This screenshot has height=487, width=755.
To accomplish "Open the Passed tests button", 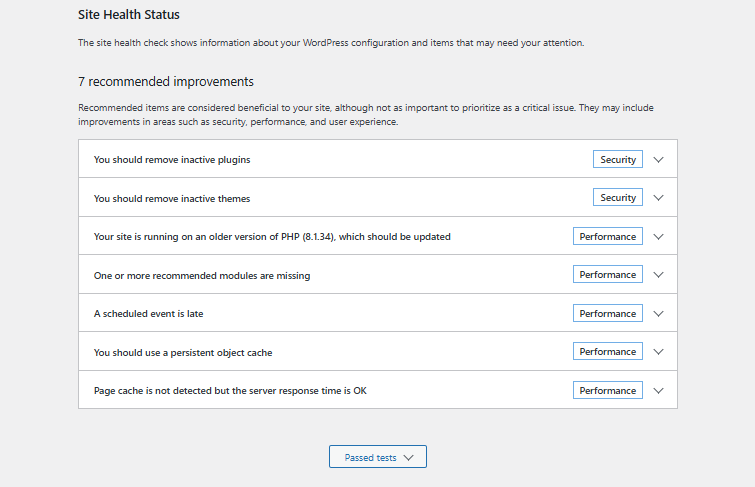I will click(378, 457).
